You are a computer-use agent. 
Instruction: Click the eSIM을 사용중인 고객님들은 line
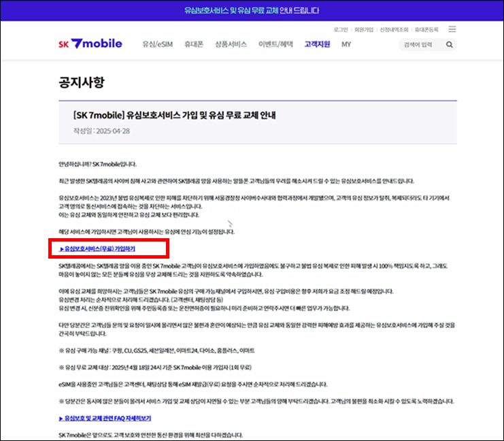coord(193,385)
